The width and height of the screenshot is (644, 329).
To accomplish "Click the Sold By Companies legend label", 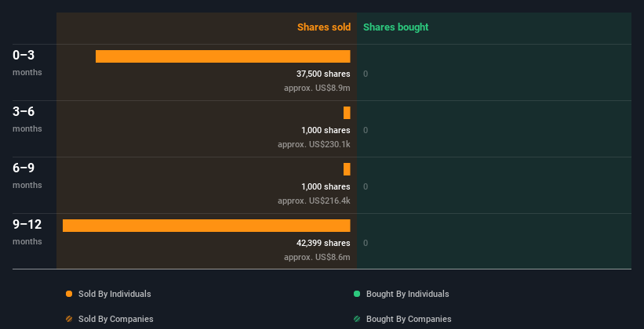I will point(116,319).
